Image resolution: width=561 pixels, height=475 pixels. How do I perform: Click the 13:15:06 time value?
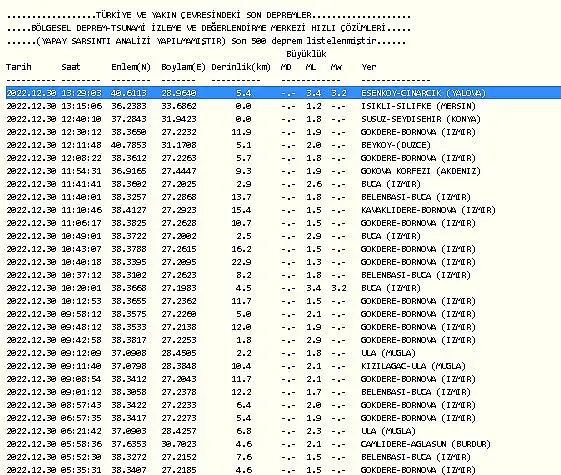pos(82,106)
